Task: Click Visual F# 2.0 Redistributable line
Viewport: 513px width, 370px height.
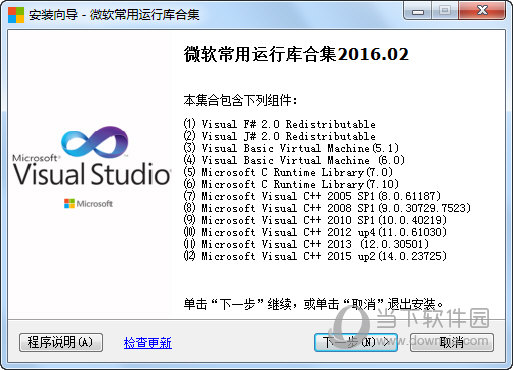Action: pyautogui.click(x=280, y=124)
